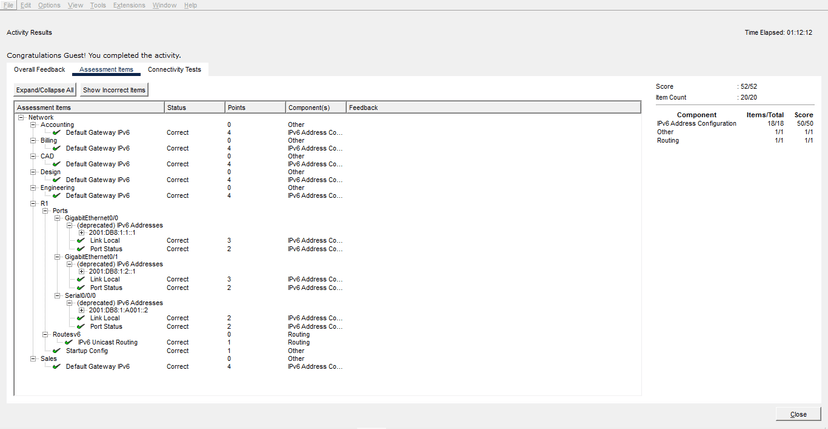Open the Overall Feedback tab

coord(39,70)
